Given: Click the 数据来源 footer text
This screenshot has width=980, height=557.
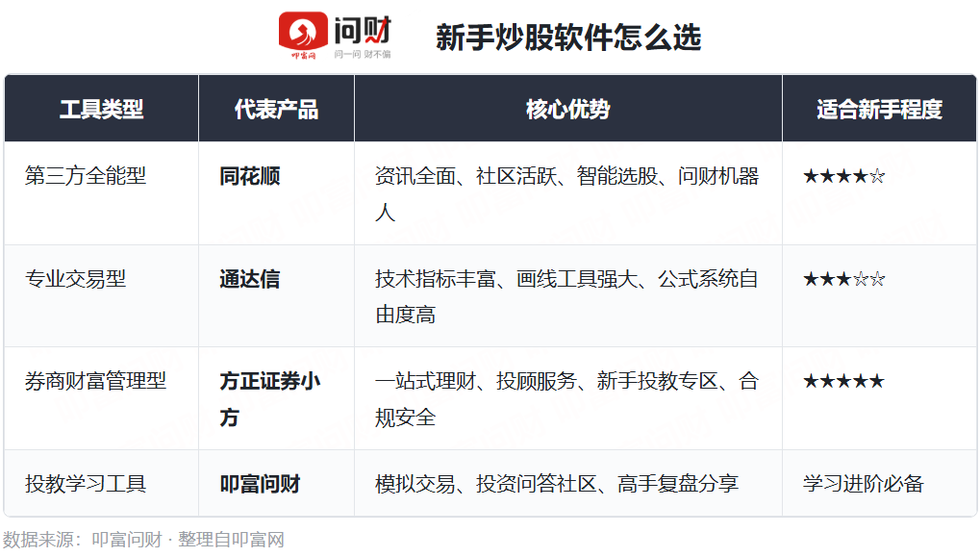Looking at the screenshot, I should click(x=143, y=540).
